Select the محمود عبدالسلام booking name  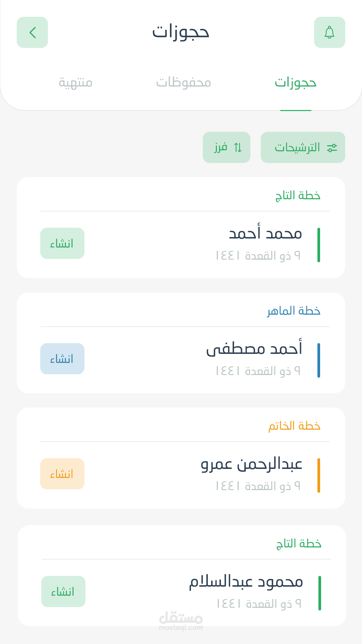(246, 582)
